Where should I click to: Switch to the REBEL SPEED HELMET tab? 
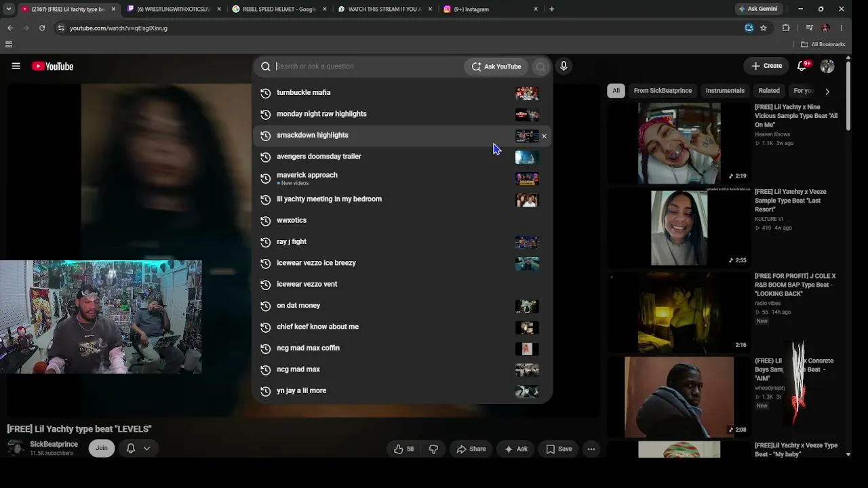(x=280, y=9)
